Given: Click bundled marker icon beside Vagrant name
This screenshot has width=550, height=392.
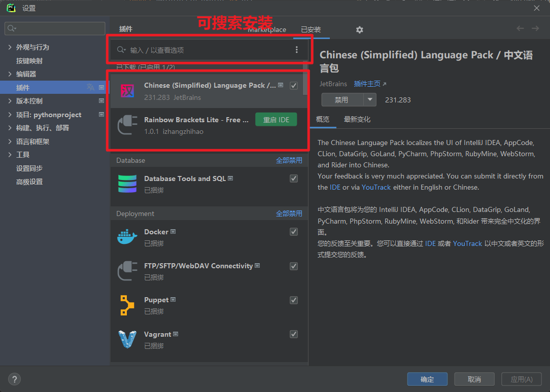Looking at the screenshot, I should point(176,334).
